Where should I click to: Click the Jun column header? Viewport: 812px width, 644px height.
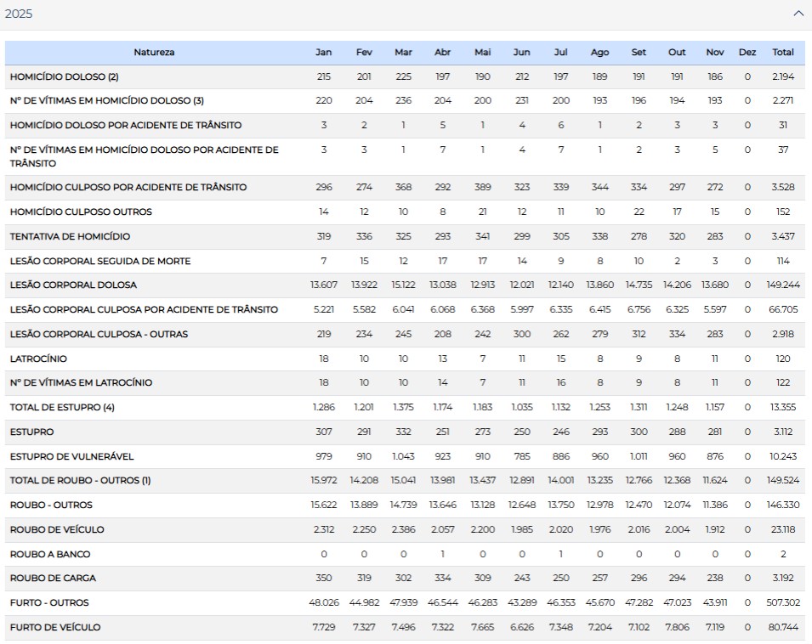point(521,53)
